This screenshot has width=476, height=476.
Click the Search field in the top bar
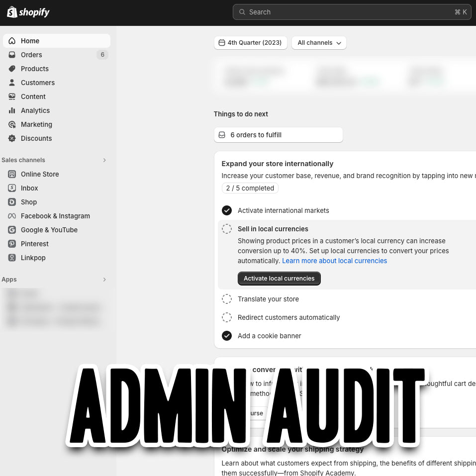tap(352, 11)
